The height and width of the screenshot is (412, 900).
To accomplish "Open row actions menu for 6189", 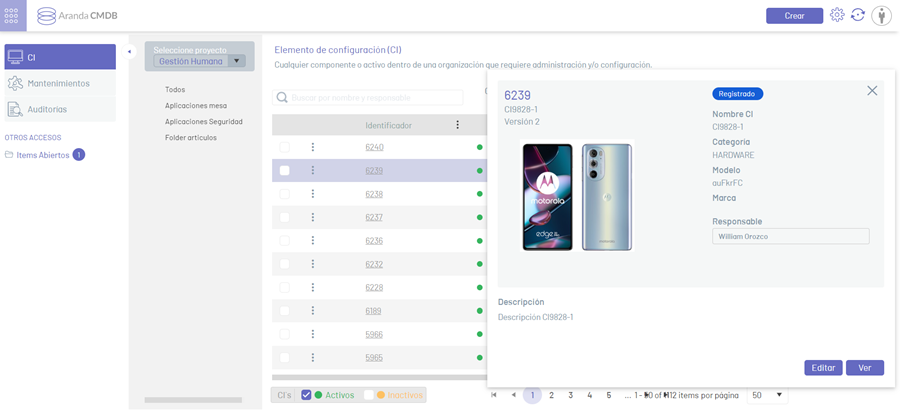I will [312, 310].
